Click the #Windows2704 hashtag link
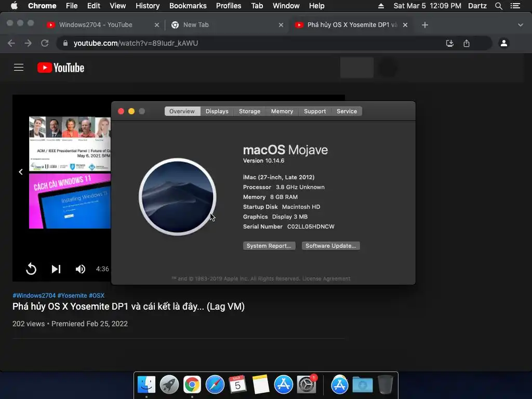 click(34, 296)
